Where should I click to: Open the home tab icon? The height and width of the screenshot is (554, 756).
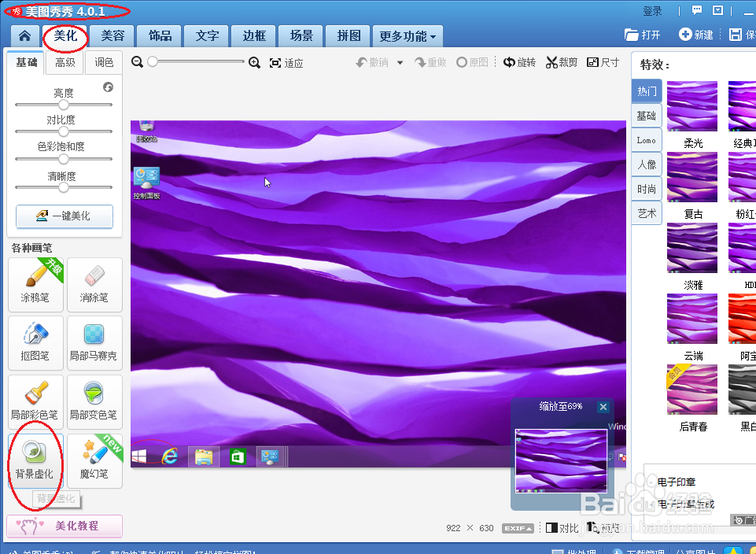[24, 35]
